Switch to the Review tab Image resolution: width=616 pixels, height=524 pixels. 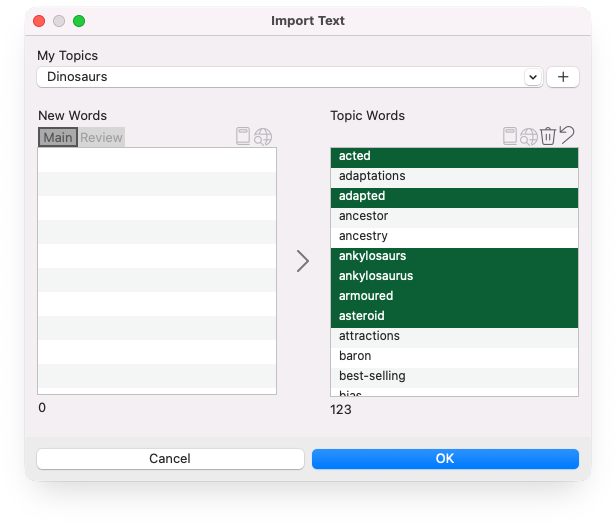[x=101, y=137]
